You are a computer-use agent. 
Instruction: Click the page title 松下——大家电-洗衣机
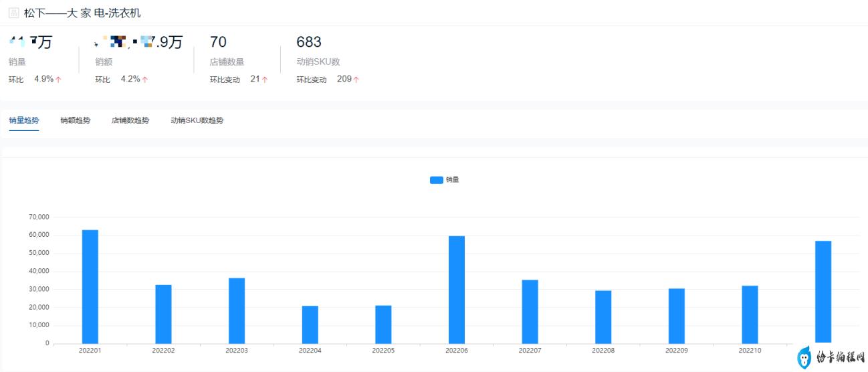[82, 13]
